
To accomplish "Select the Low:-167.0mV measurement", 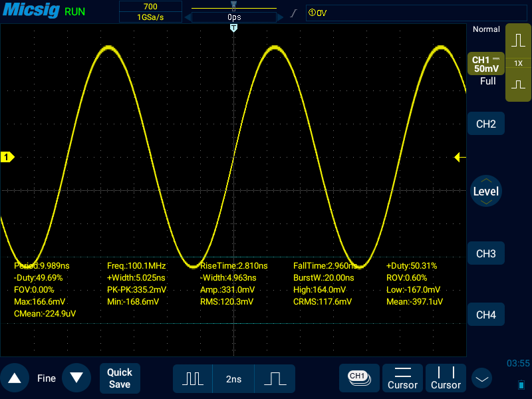I will click(413, 290).
